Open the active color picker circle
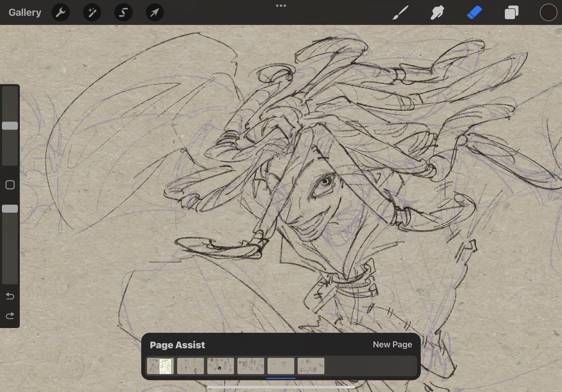Image resolution: width=562 pixels, height=392 pixels. pyautogui.click(x=548, y=13)
